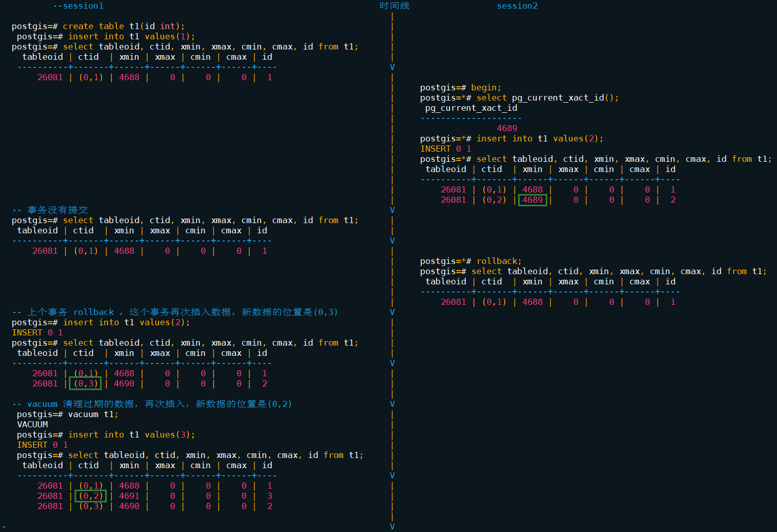
Task: Click id value 3 in the final result
Action: click(x=270, y=496)
